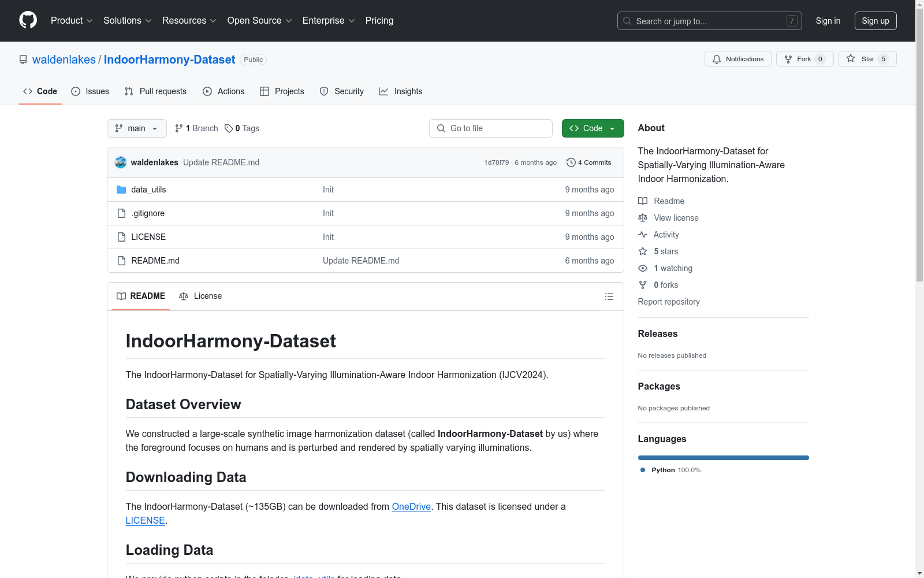View the 5 stars link
The width and height of the screenshot is (924, 578).
point(658,251)
